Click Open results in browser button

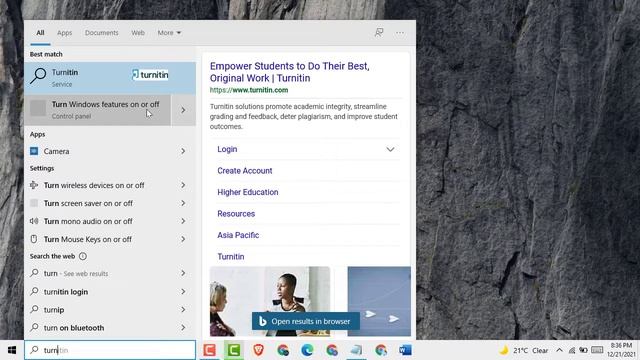coord(306,321)
